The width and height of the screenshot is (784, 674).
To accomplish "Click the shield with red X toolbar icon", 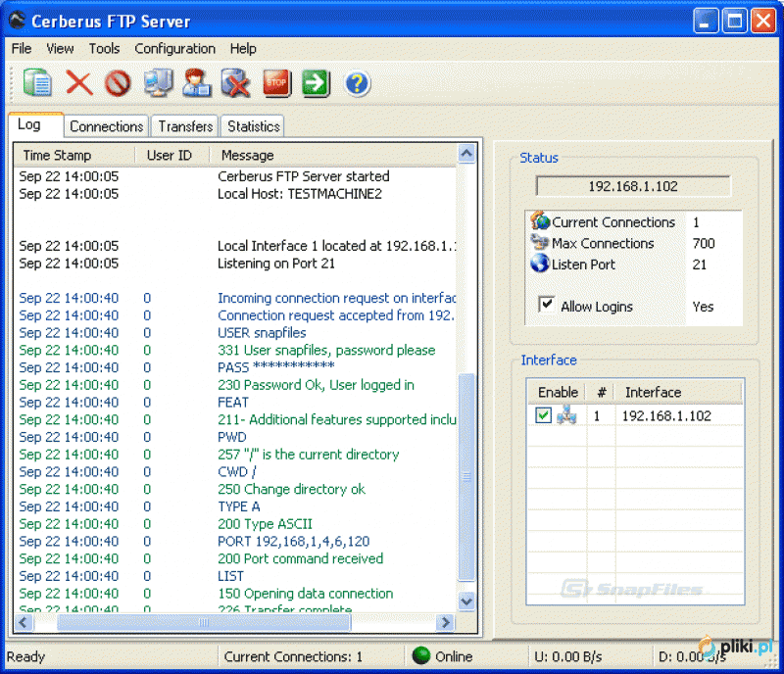I will click(235, 82).
